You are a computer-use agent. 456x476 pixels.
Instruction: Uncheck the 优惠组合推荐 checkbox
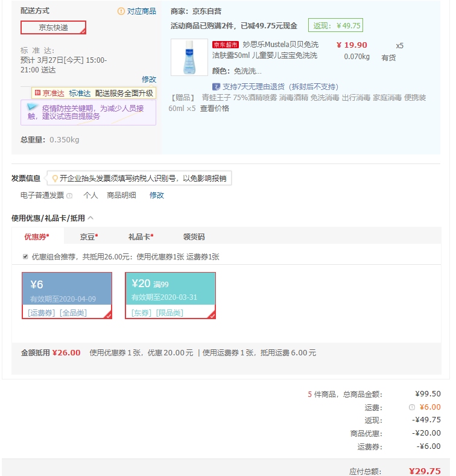tap(25, 257)
